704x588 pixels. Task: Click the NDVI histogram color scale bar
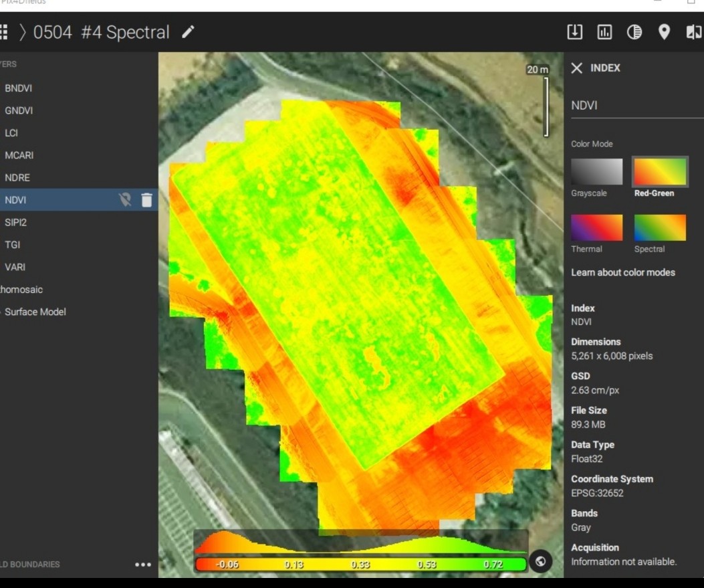point(360,564)
